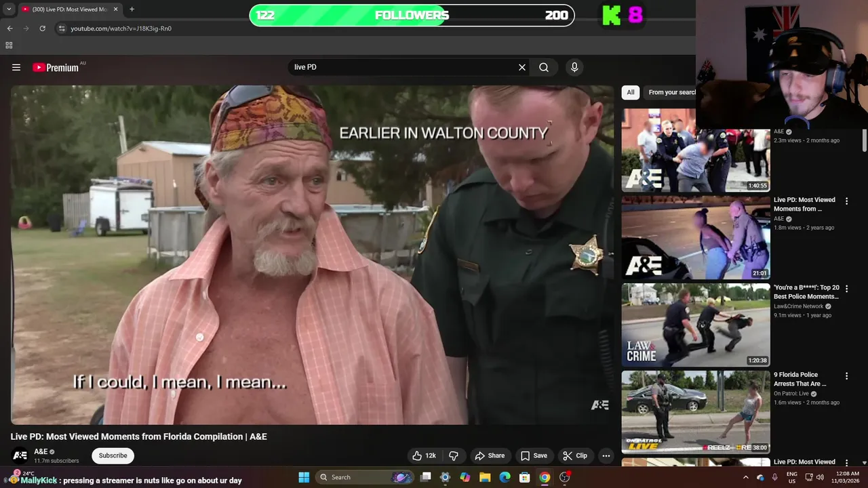This screenshot has width=868, height=488.
Task: Open the YouTube hamburger guide menu
Action: pyautogui.click(x=16, y=67)
